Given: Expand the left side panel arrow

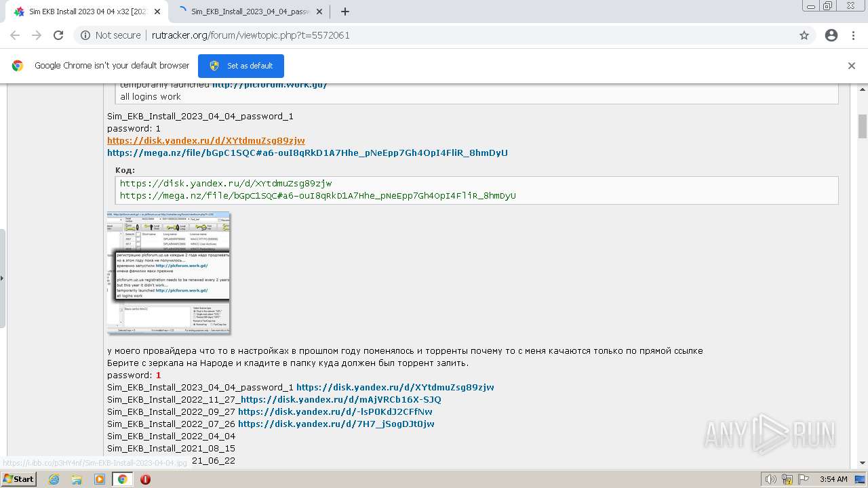Looking at the screenshot, I should tap(2, 277).
